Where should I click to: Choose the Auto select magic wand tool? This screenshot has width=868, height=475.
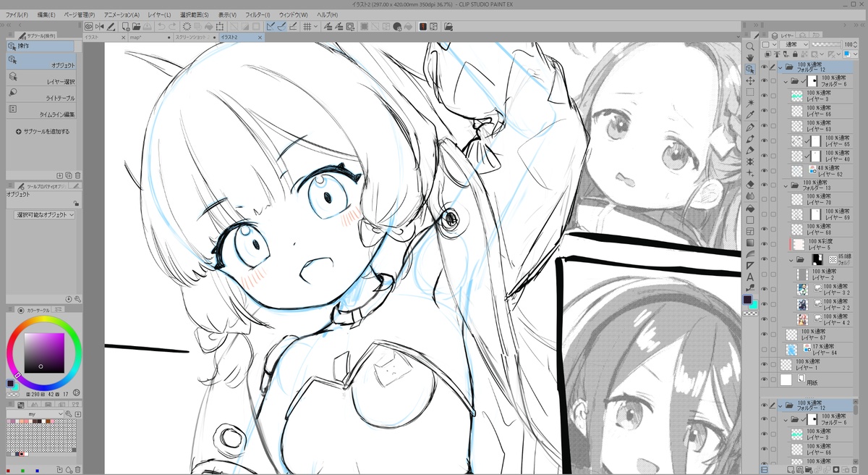pyautogui.click(x=750, y=104)
